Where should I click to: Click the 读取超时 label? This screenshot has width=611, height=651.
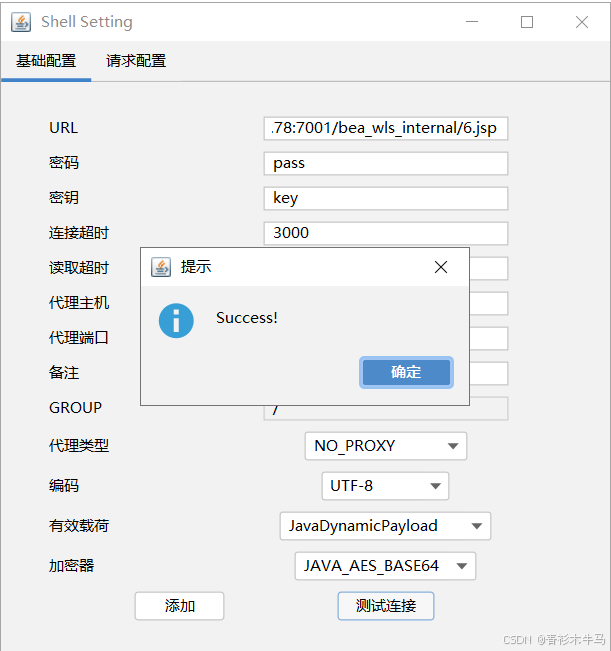pos(79,268)
